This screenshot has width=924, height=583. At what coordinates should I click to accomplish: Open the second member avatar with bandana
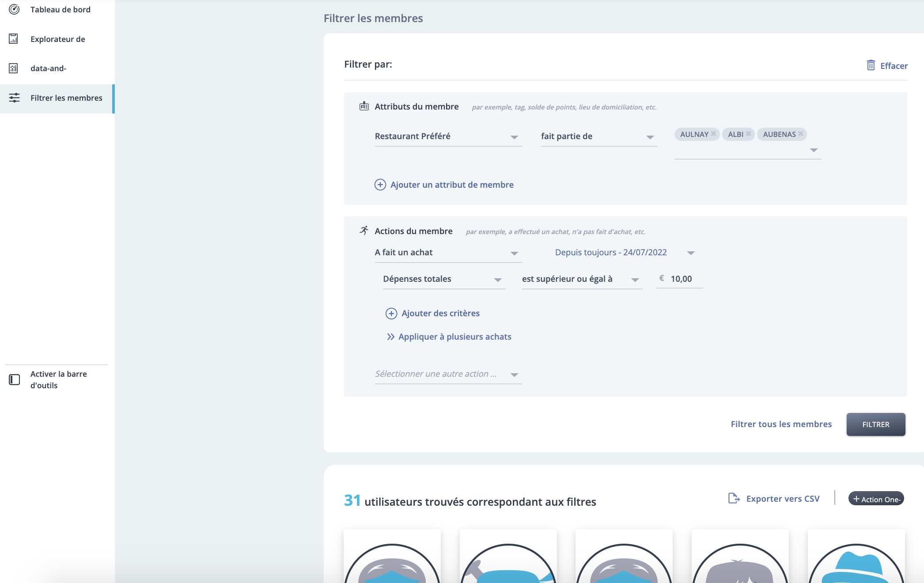click(x=508, y=556)
